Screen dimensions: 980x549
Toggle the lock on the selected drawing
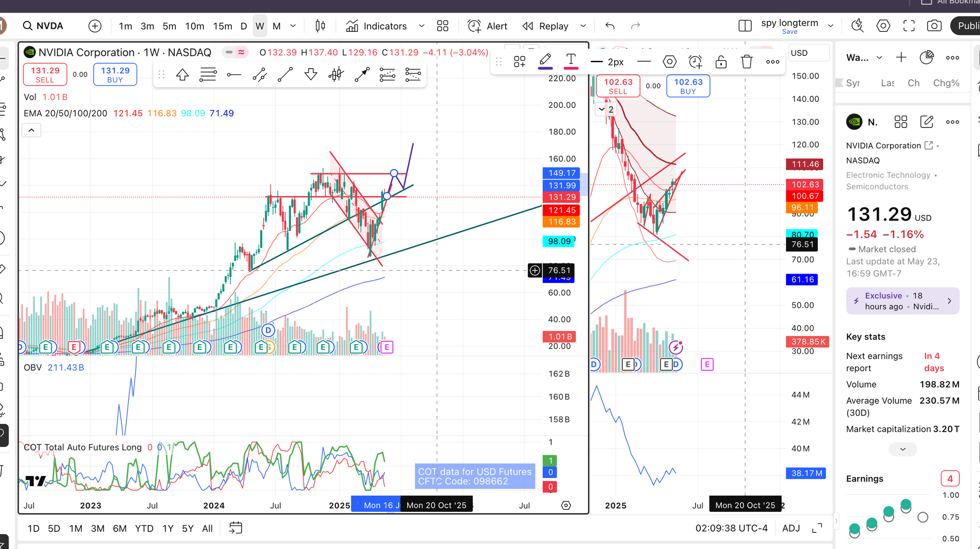coord(721,62)
